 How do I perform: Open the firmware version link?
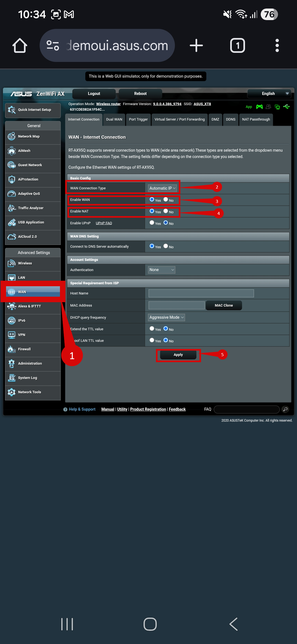tap(167, 104)
